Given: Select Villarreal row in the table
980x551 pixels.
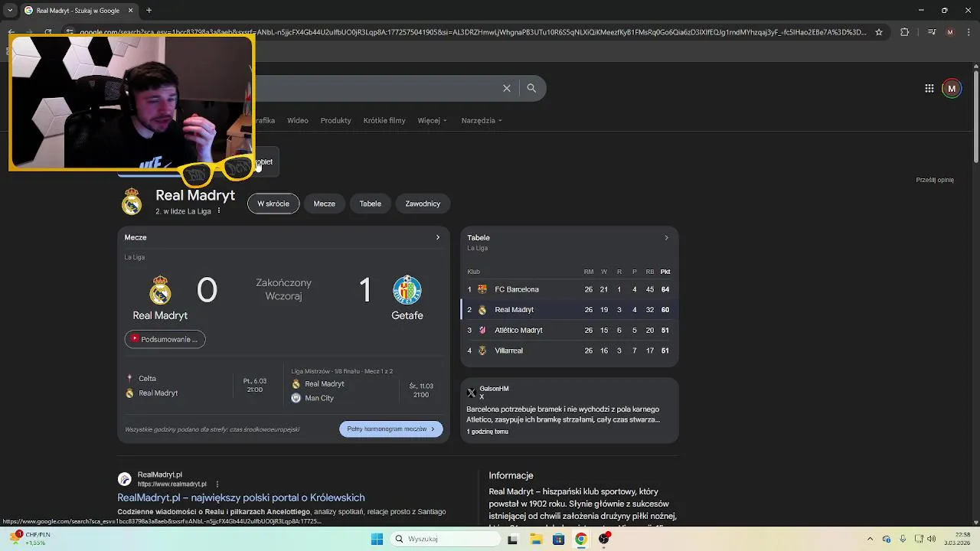Looking at the screenshot, I should pos(569,350).
